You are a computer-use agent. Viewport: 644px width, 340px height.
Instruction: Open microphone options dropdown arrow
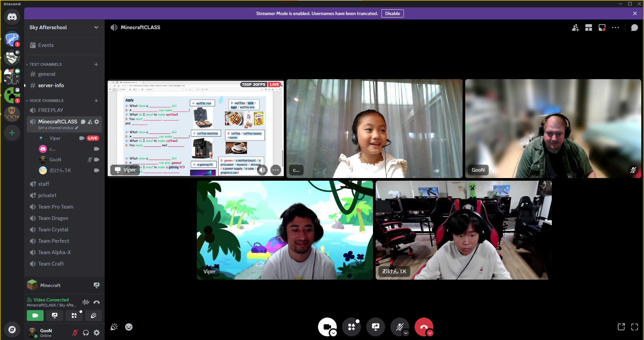(x=406, y=333)
